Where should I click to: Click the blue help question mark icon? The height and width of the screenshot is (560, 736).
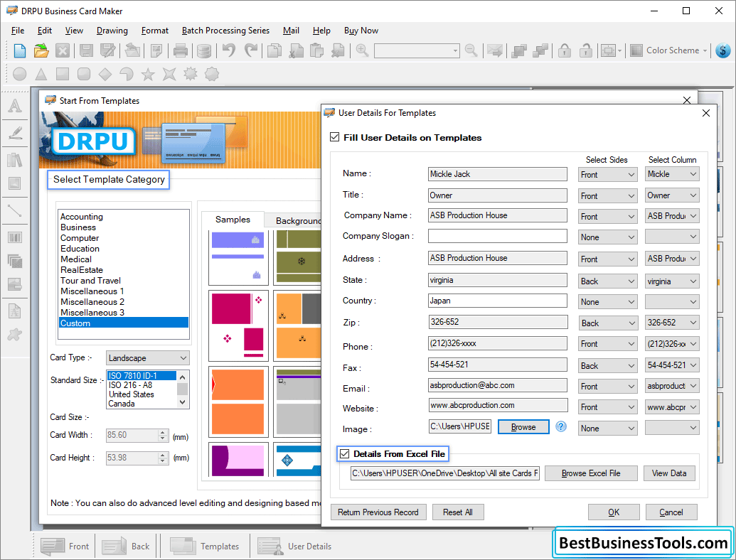[x=561, y=426]
